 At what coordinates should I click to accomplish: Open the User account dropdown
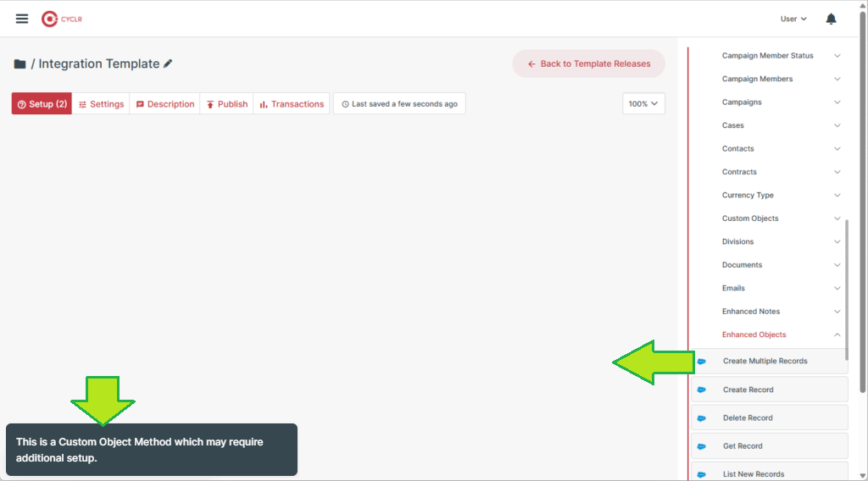[x=793, y=19]
